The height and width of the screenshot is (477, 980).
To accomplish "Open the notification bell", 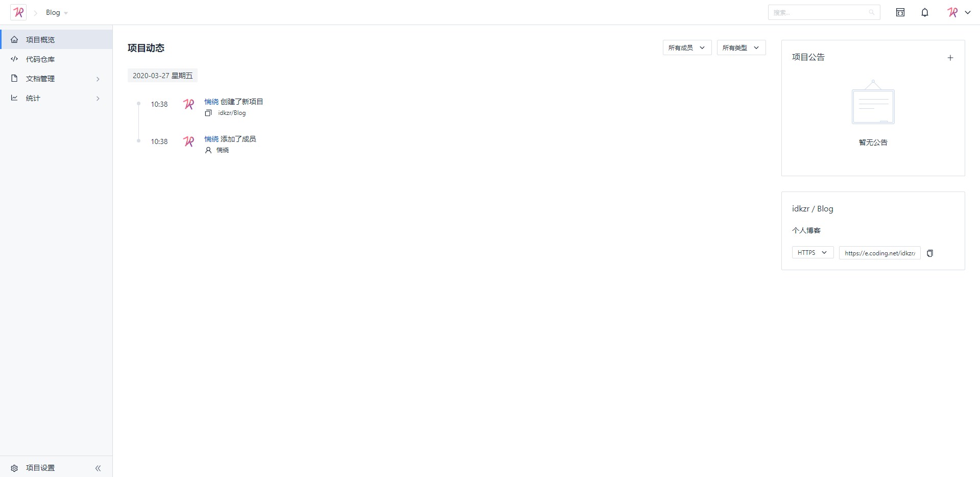I will point(924,12).
